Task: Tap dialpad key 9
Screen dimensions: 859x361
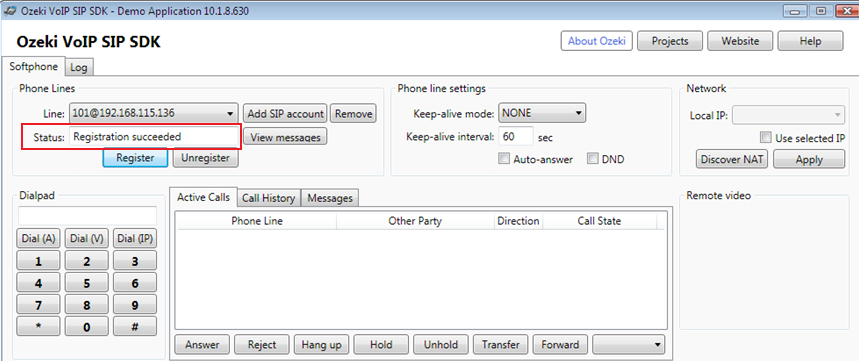Action: pyautogui.click(x=135, y=305)
